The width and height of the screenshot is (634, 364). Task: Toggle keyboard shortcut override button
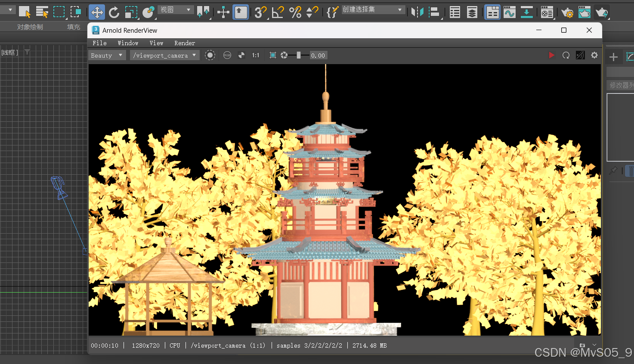click(241, 12)
